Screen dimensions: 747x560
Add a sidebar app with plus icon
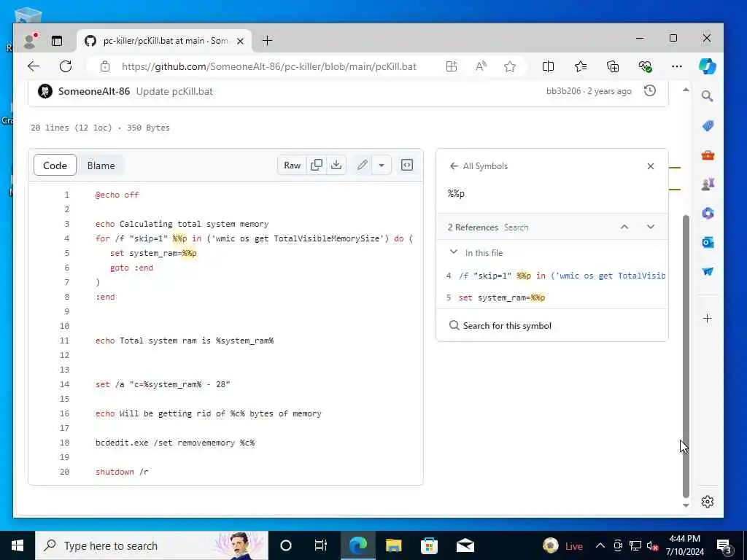coord(708,318)
